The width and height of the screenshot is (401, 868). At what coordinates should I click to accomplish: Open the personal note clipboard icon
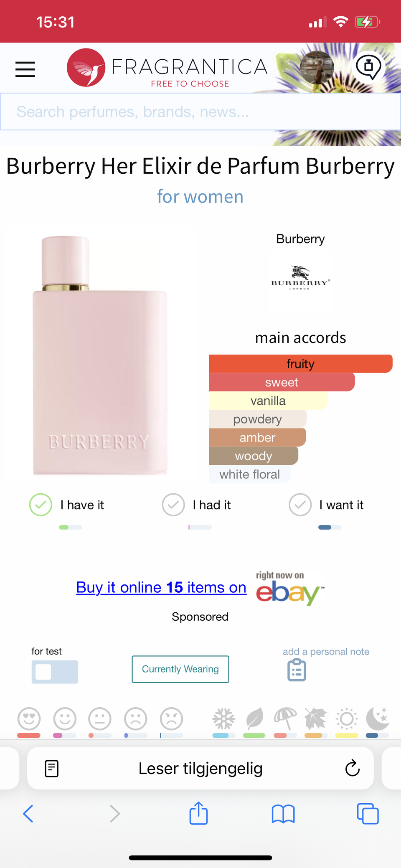click(297, 670)
